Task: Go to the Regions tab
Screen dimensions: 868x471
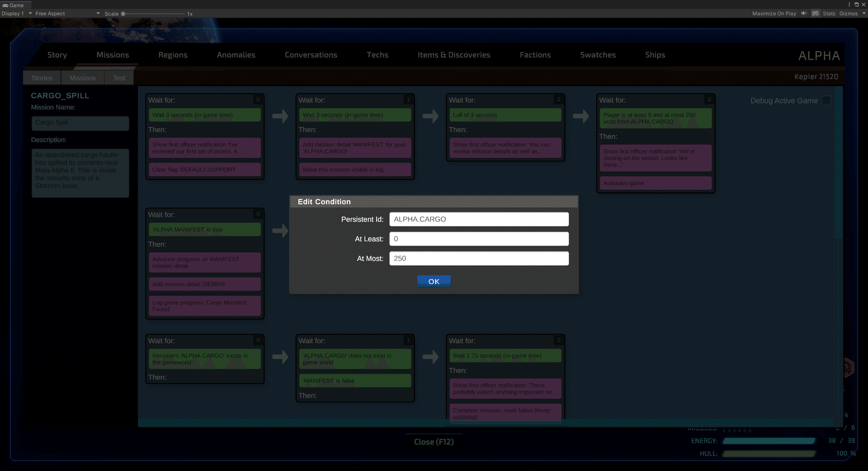Action: coord(173,55)
